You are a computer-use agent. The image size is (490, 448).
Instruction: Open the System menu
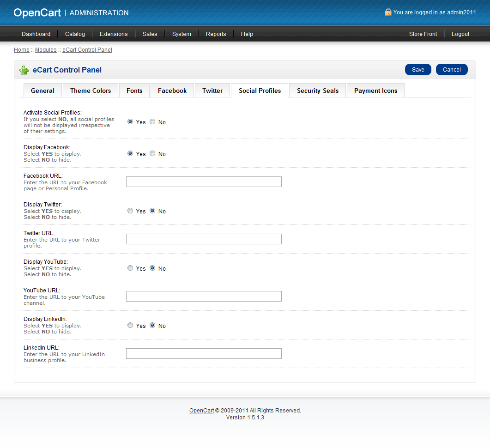pos(181,34)
